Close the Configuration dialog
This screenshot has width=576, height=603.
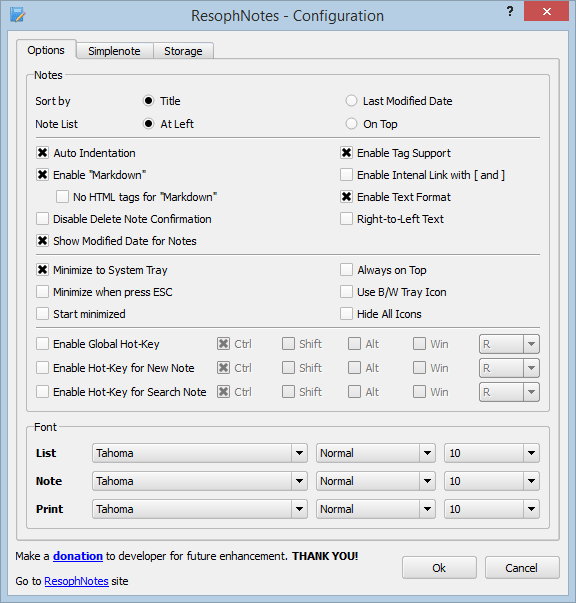(546, 12)
